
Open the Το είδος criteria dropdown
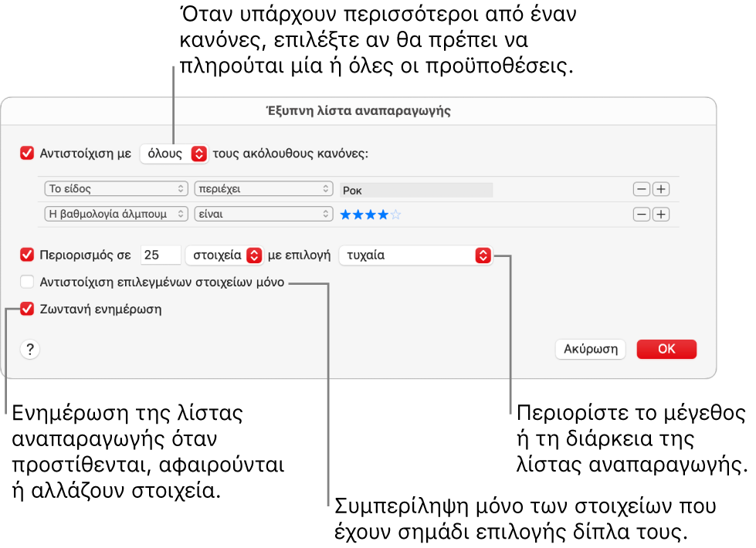coord(116,188)
